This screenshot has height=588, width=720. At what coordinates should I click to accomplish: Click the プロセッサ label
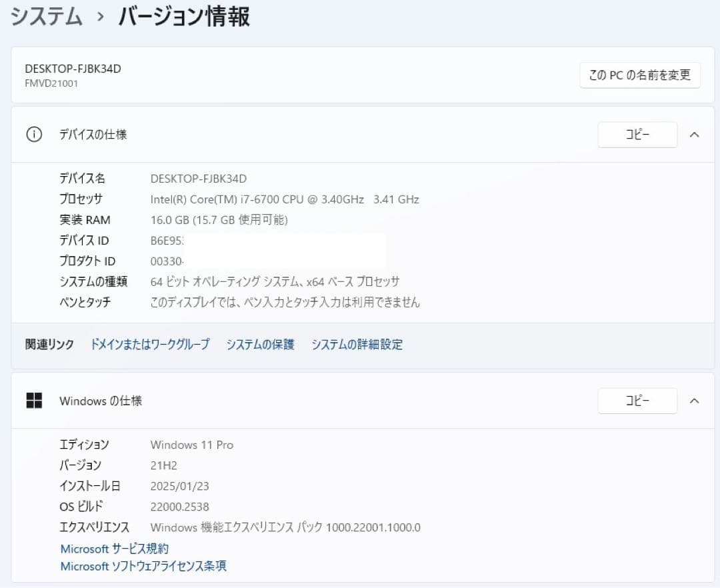tap(81, 199)
